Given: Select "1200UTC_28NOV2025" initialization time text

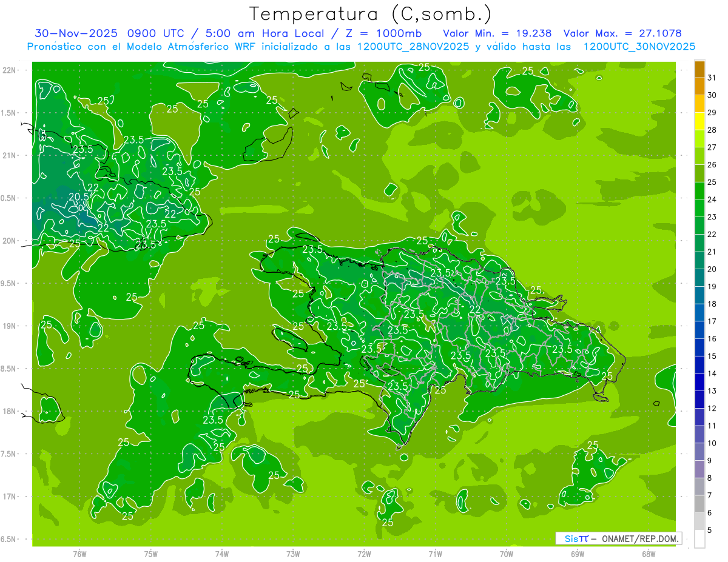Looking at the screenshot, I should (413, 47).
